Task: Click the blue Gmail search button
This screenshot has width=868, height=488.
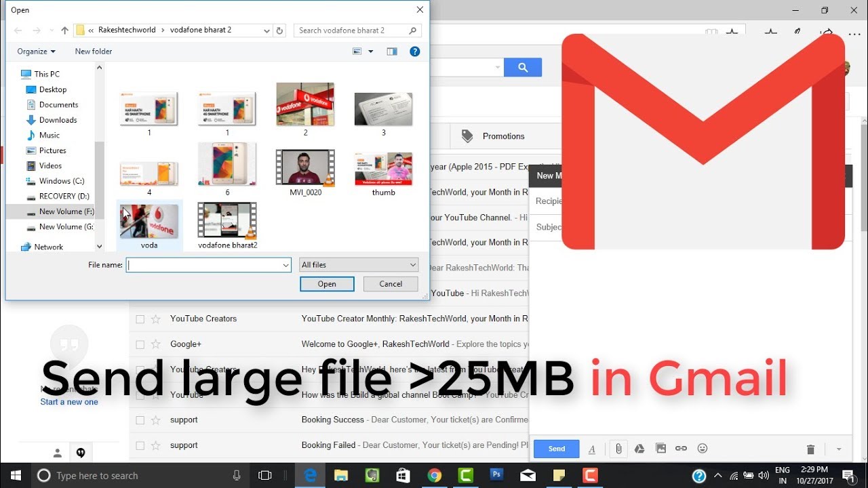Action: coord(523,67)
